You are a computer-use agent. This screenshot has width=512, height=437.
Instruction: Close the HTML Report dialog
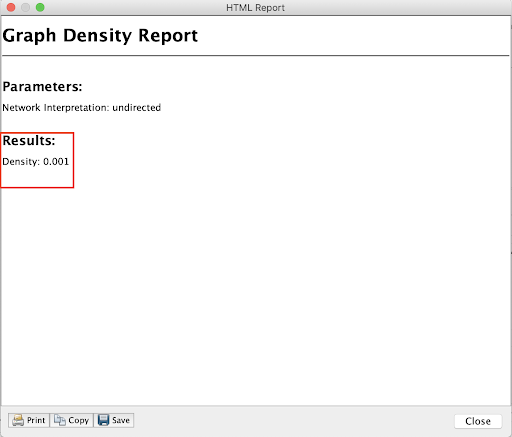pos(478,421)
